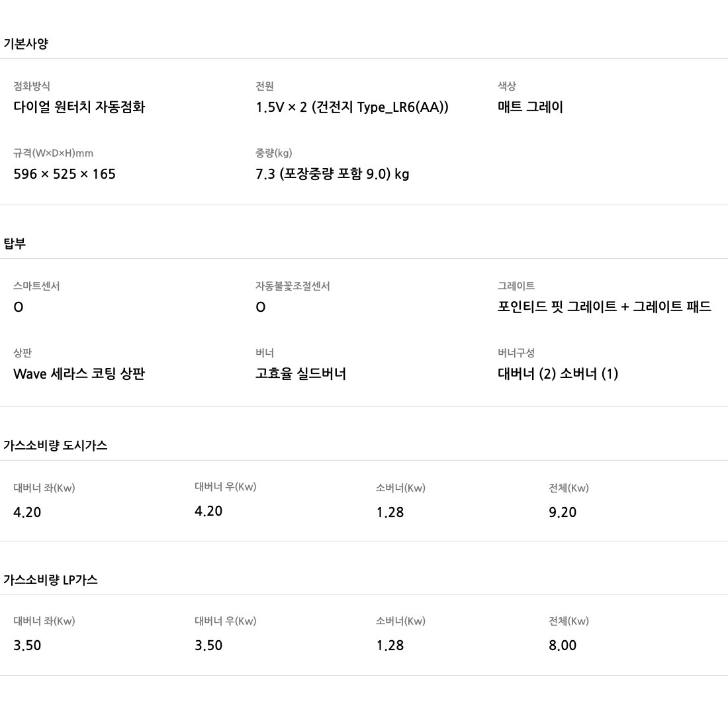Click the 규격(W×D×H)mm label
The width and height of the screenshot is (728, 709).
[54, 153]
